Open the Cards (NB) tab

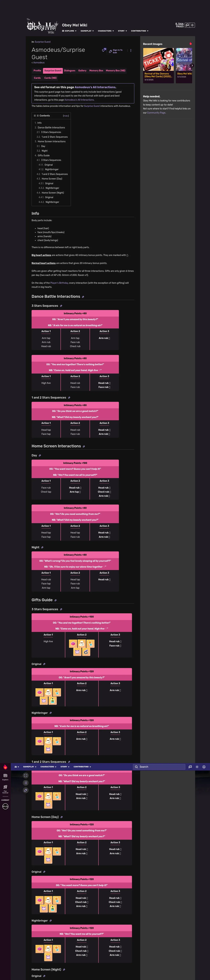point(50,78)
